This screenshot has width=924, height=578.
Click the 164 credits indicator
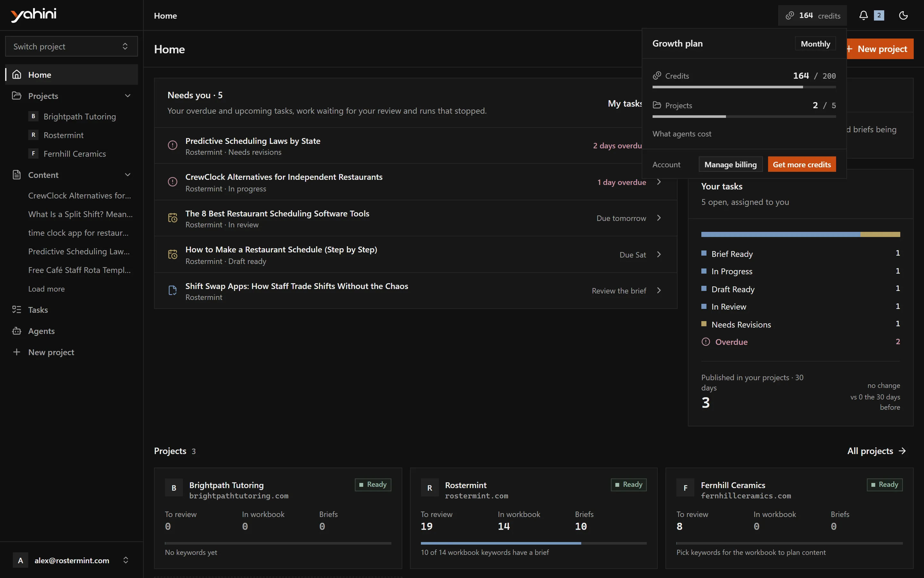pyautogui.click(x=812, y=16)
